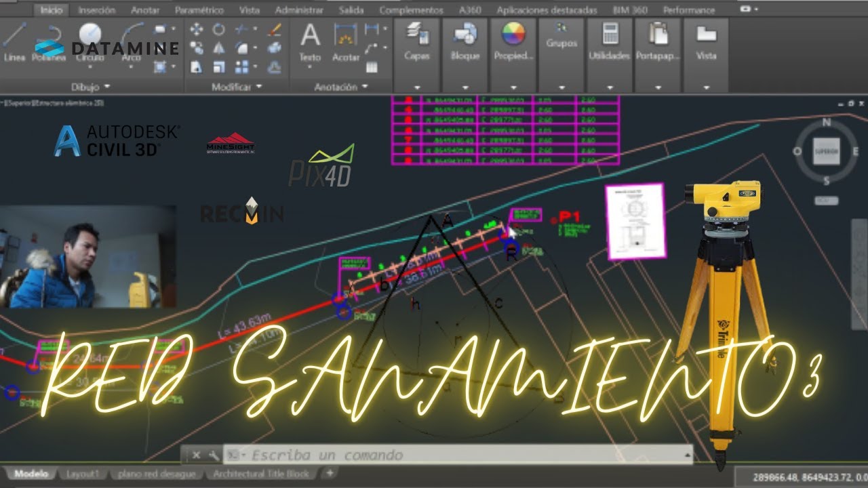Image resolution: width=868 pixels, height=488 pixels.
Task: Expand the Capas panel dropdown arrow
Action: pos(416,87)
